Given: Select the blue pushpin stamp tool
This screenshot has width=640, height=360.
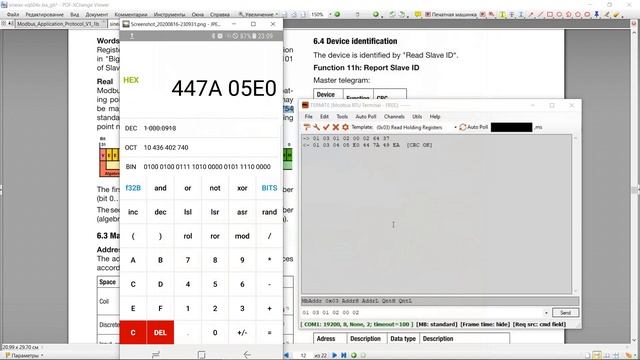Looking at the screenshot, I should tap(597, 14).
